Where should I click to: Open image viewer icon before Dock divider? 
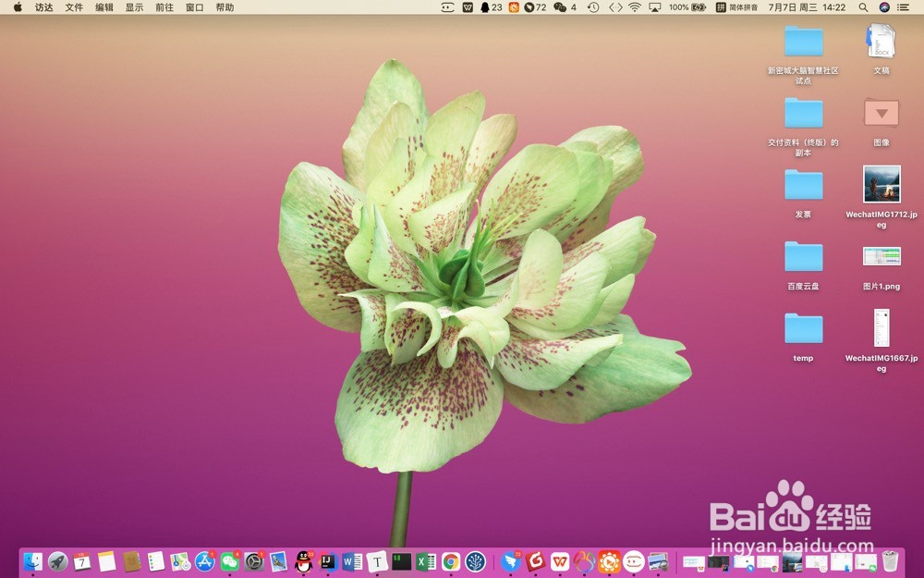[x=658, y=561]
